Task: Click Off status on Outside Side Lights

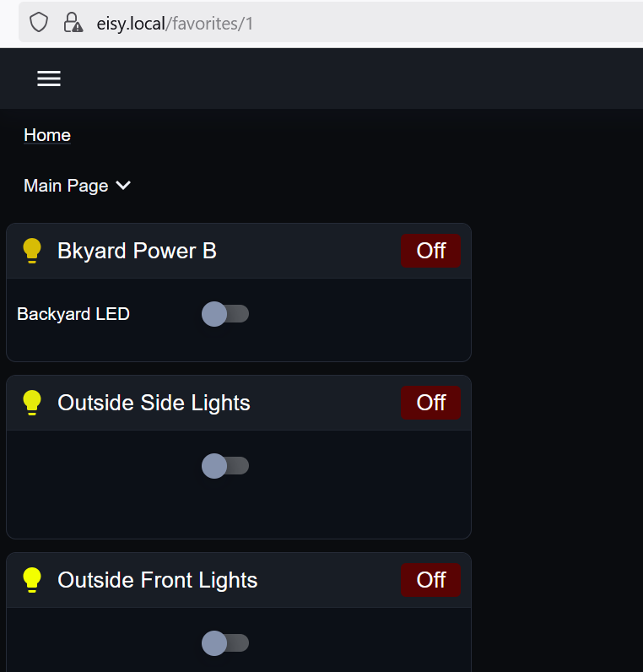Action: (431, 403)
